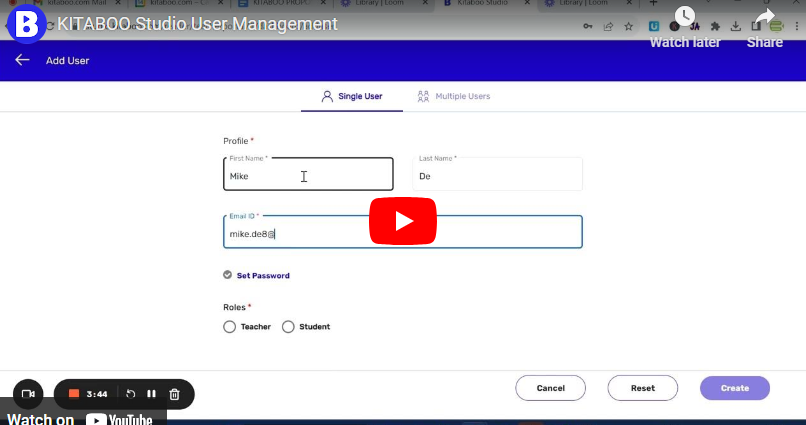Open the KITABOO channel logo

pos(27,24)
